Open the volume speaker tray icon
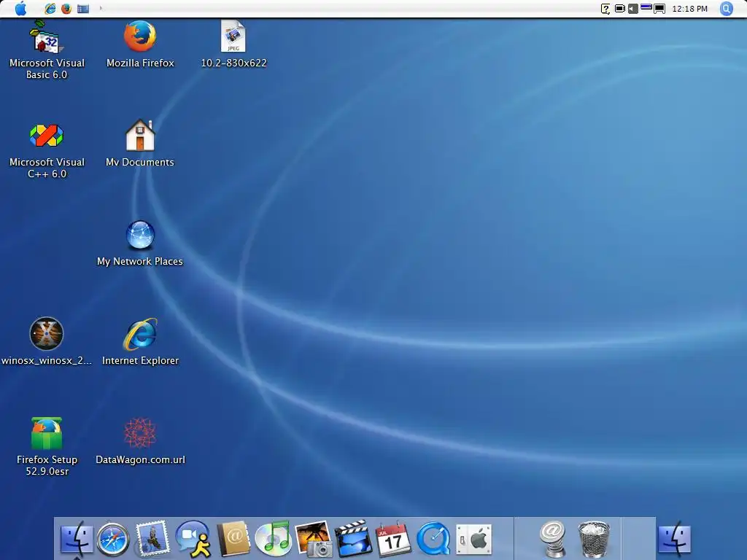 coord(632,9)
